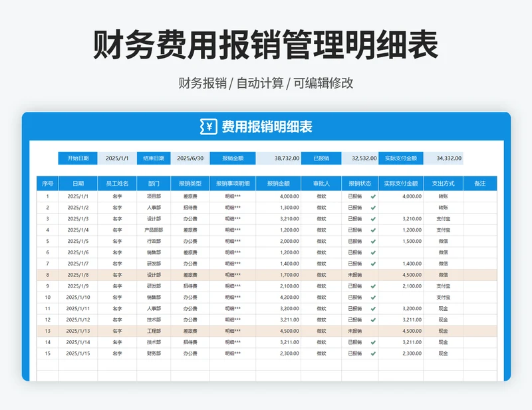Click the date cell 2025/1/13 in the highlighted row
The image size is (532, 410).
click(x=78, y=331)
